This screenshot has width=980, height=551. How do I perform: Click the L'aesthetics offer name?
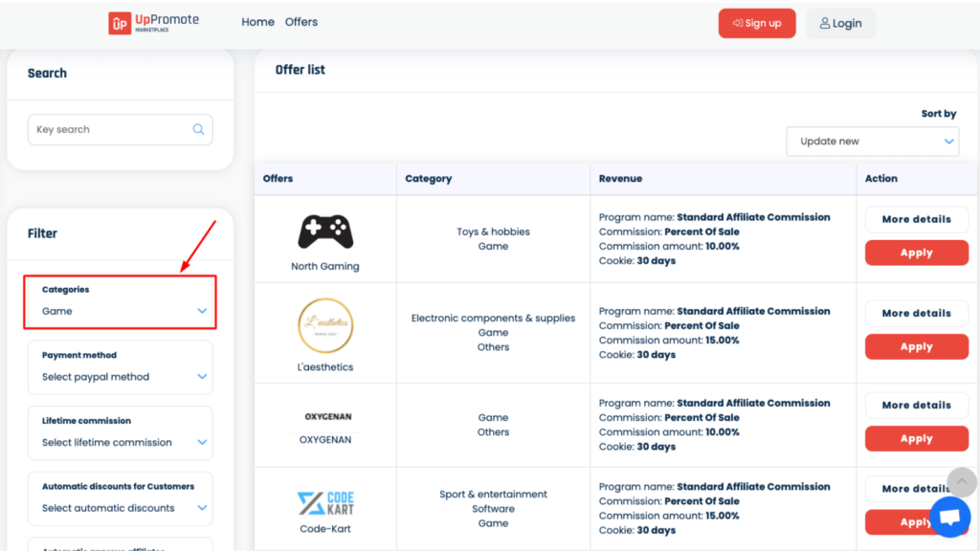[x=325, y=367]
